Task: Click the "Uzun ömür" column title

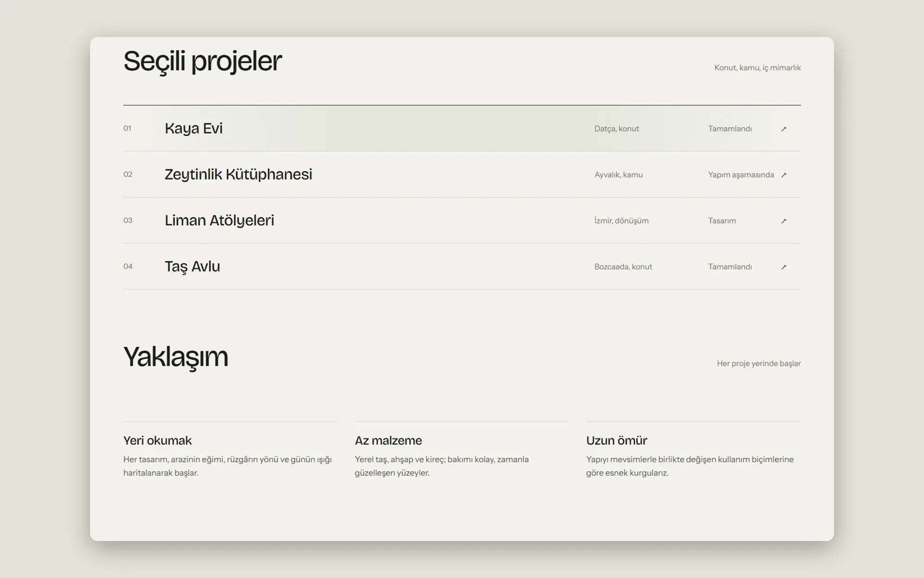Action: coord(617,441)
